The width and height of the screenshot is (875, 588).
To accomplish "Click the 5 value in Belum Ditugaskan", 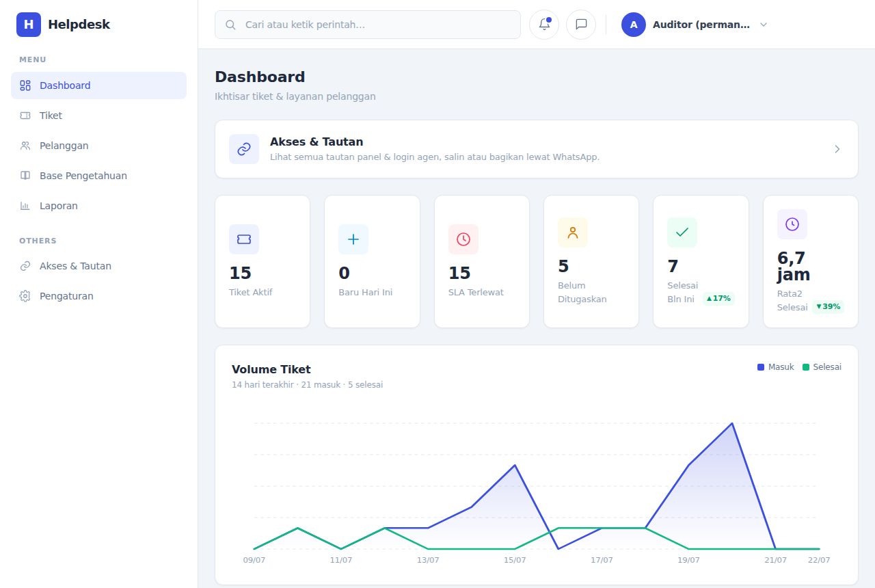I will coord(563,266).
